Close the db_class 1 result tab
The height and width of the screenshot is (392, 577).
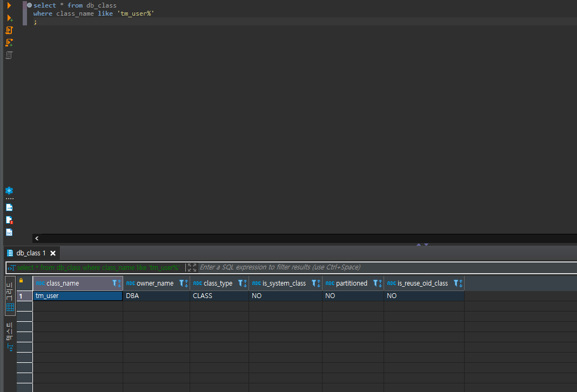tap(53, 253)
